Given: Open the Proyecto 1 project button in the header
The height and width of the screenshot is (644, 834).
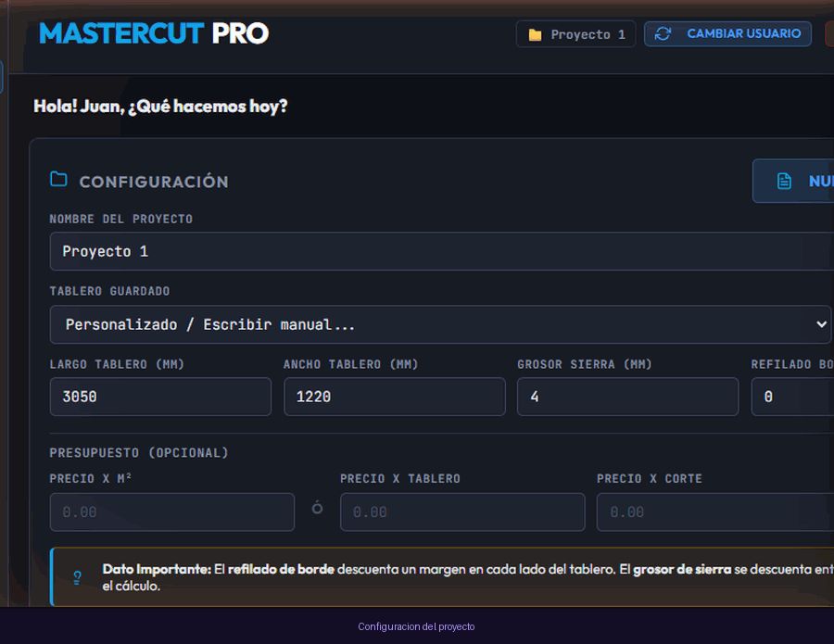Looking at the screenshot, I should [575, 34].
